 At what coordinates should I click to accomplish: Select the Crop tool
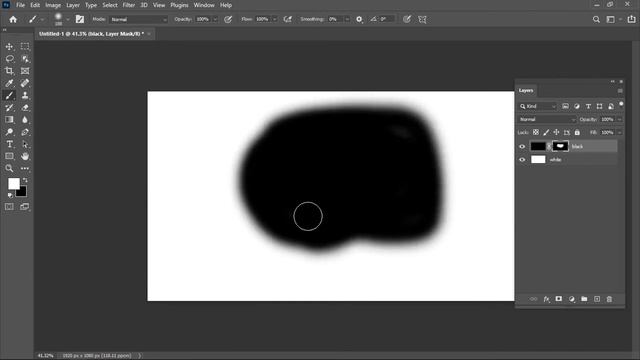point(9,71)
